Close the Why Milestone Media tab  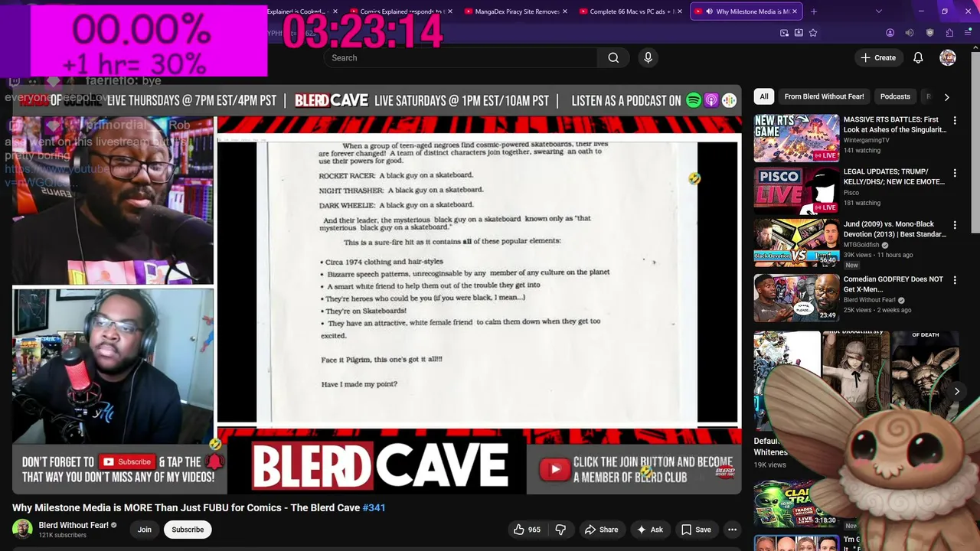click(795, 11)
